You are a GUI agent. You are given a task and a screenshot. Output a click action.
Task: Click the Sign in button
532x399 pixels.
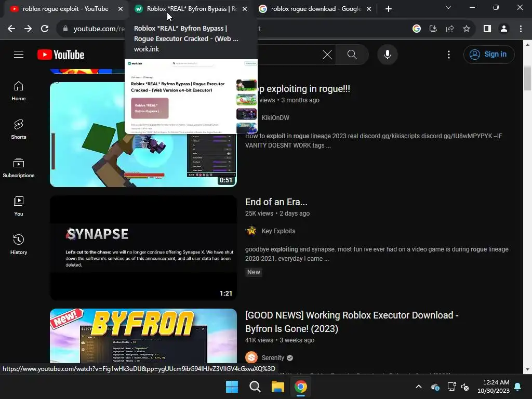click(x=488, y=54)
